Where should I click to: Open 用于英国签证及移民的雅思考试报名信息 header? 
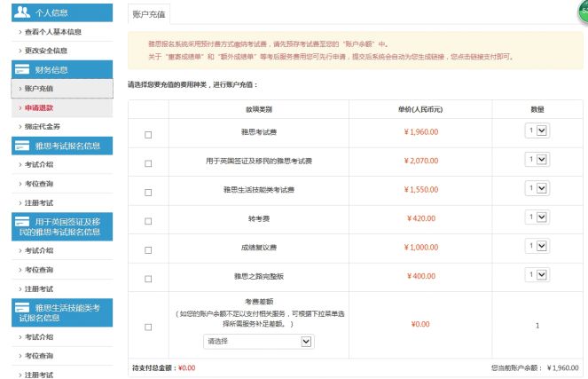(62, 226)
